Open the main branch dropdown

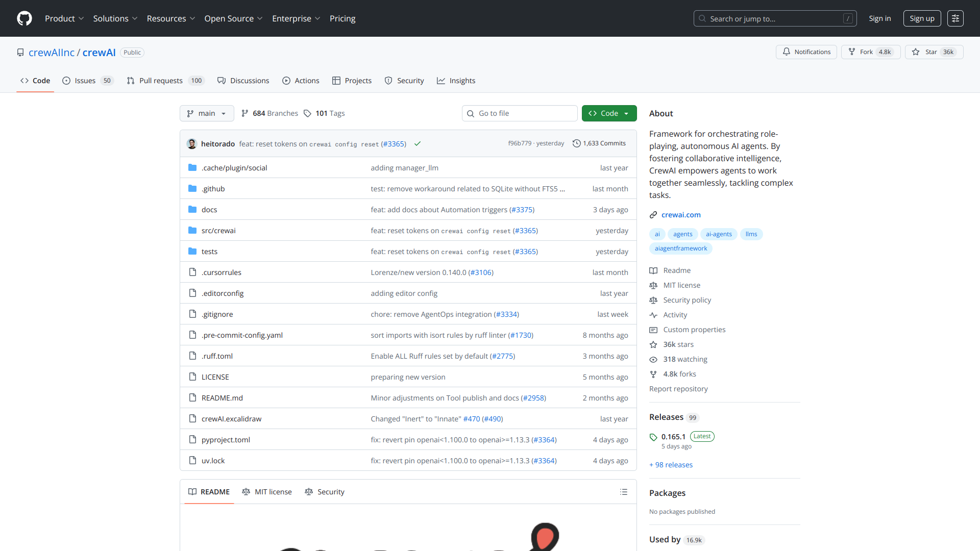click(207, 113)
